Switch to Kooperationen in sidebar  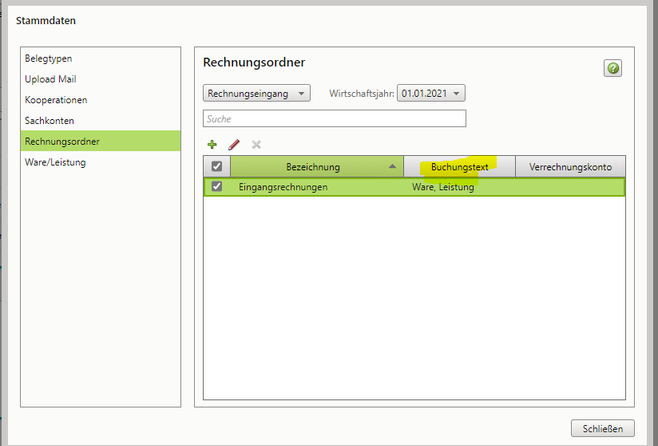56,100
